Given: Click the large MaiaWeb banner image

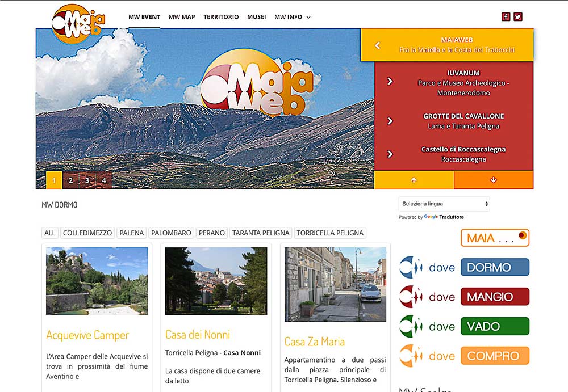Looking at the screenshot, I should [205, 108].
